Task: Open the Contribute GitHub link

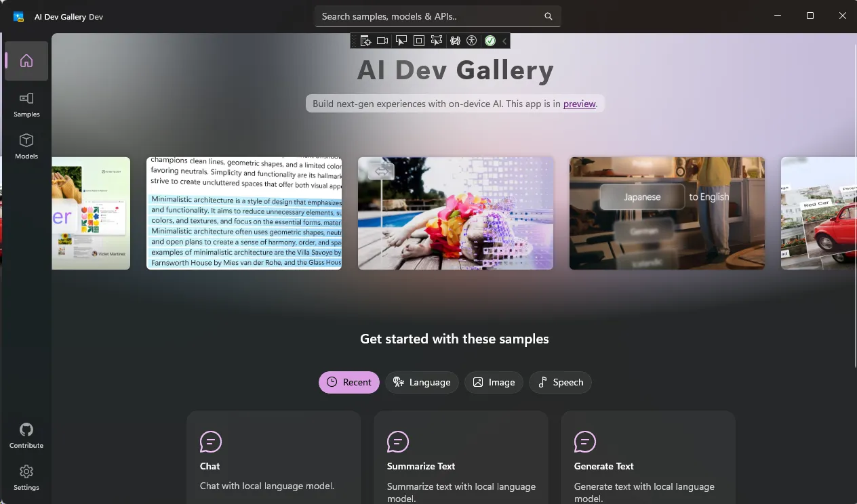Action: (x=26, y=435)
